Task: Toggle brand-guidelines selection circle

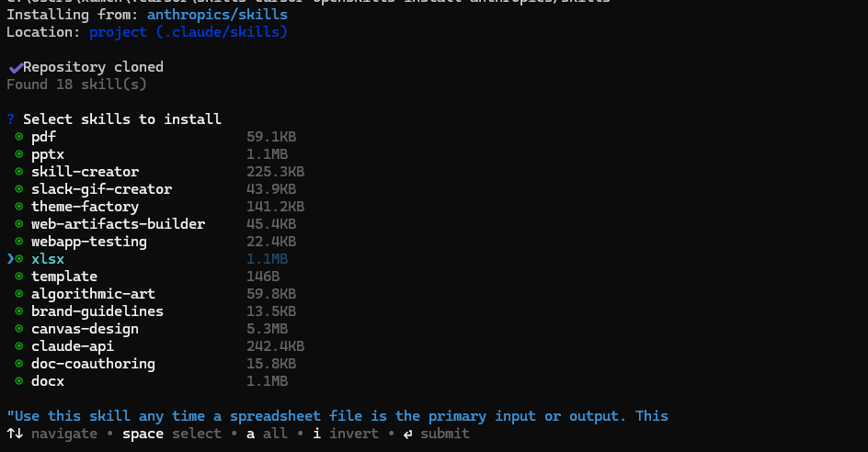Action: (19, 311)
